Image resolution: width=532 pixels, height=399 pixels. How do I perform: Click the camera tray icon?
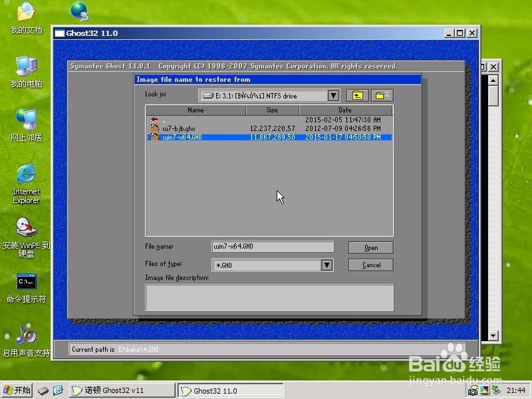pos(473,391)
